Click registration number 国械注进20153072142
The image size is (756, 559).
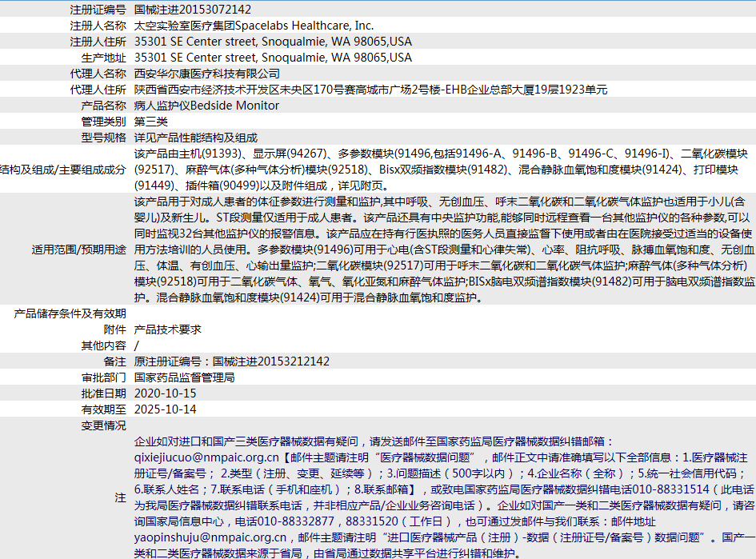[x=192, y=9]
